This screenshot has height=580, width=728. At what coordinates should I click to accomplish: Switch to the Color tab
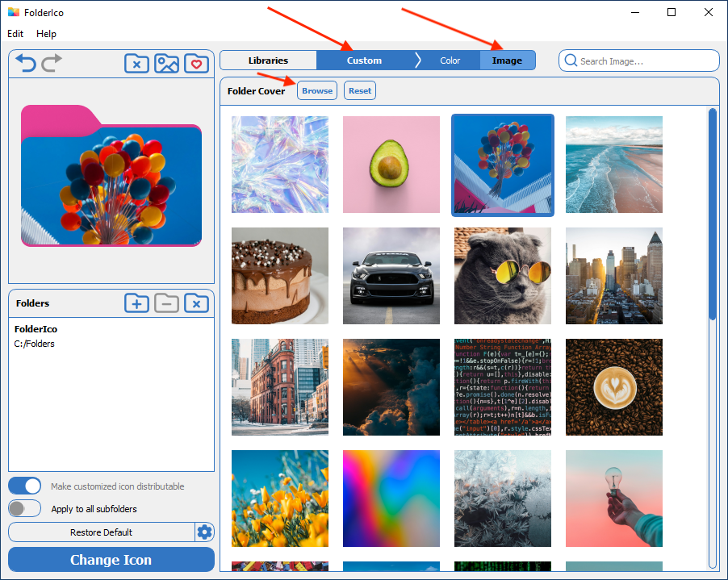tap(450, 60)
